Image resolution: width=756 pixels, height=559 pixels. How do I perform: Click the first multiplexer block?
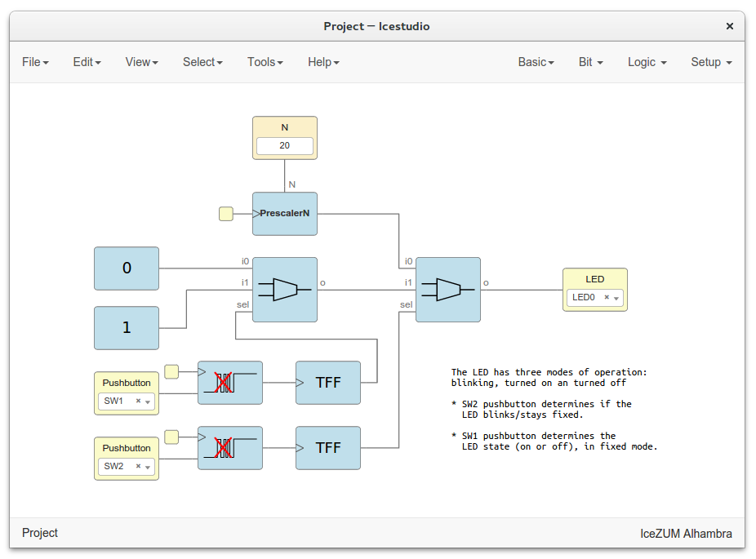[x=284, y=290]
